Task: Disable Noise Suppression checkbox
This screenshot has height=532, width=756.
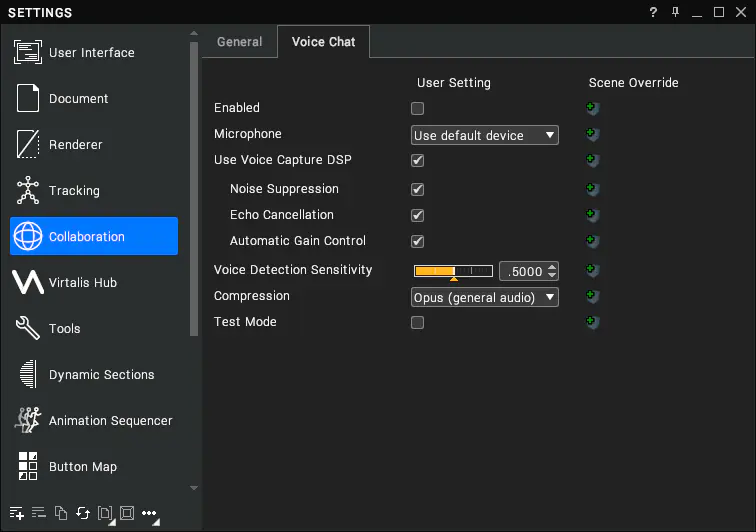Action: tap(418, 189)
